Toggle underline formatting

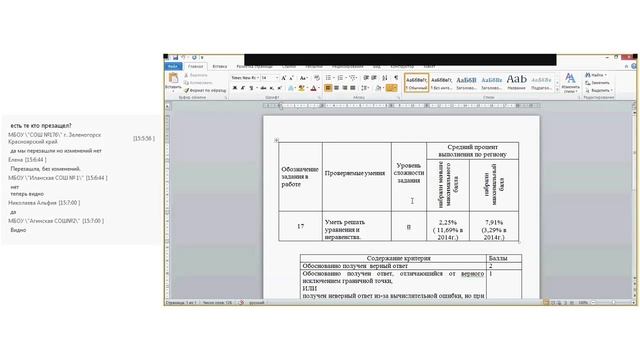pos(251,88)
